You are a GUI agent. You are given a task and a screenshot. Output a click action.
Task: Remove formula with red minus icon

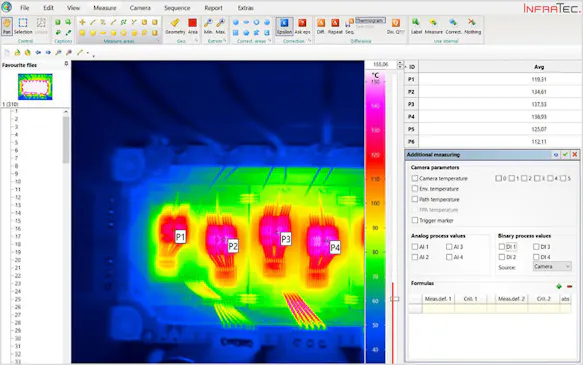[x=569, y=286]
